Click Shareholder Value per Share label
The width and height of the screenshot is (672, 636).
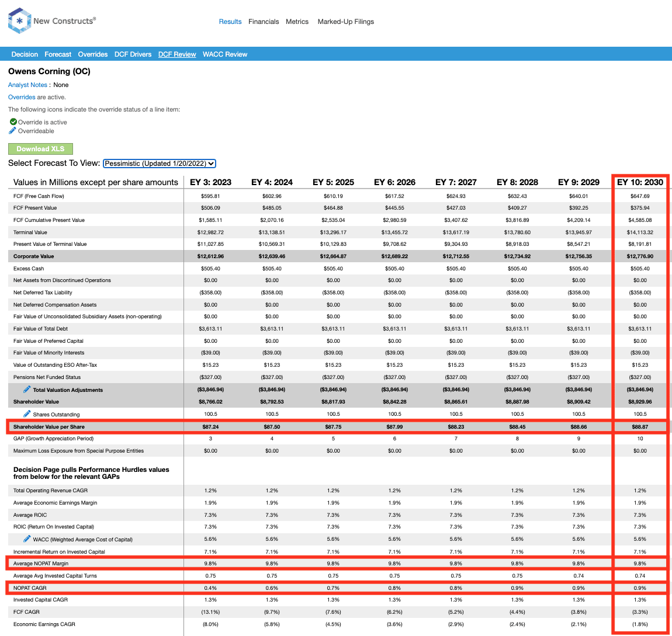coord(49,426)
